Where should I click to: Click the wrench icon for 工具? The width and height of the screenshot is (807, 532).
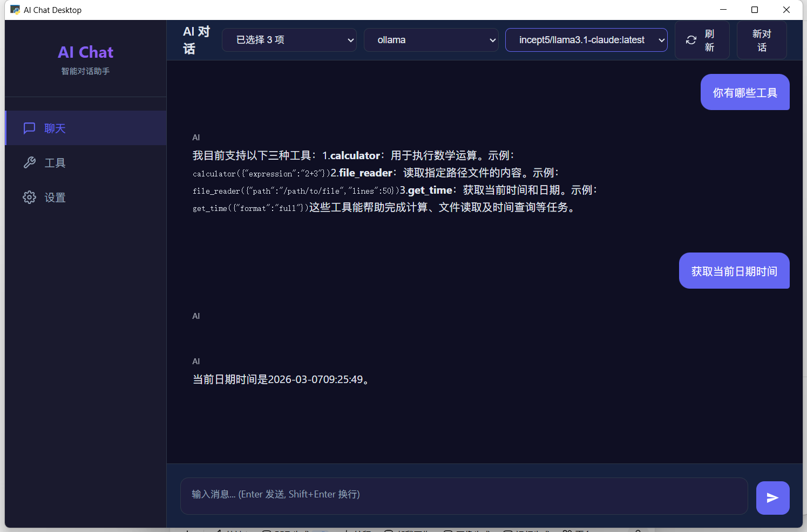coord(29,163)
